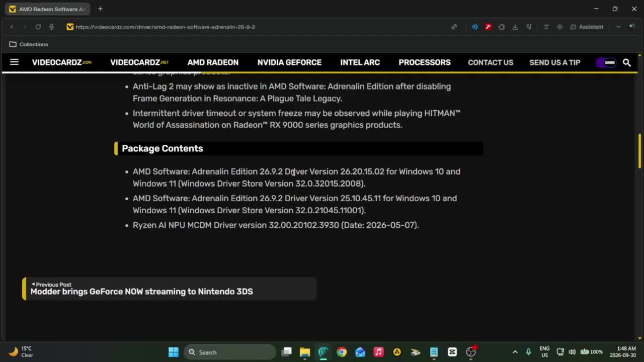The height and width of the screenshot is (362, 644).
Task: Click the ENG US language indicator
Action: [x=544, y=352]
